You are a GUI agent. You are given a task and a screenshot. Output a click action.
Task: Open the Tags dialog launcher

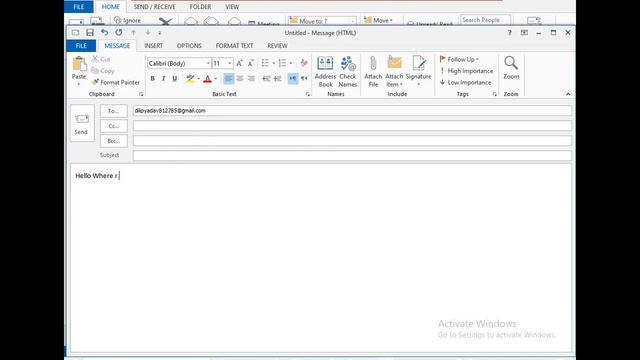click(x=495, y=94)
